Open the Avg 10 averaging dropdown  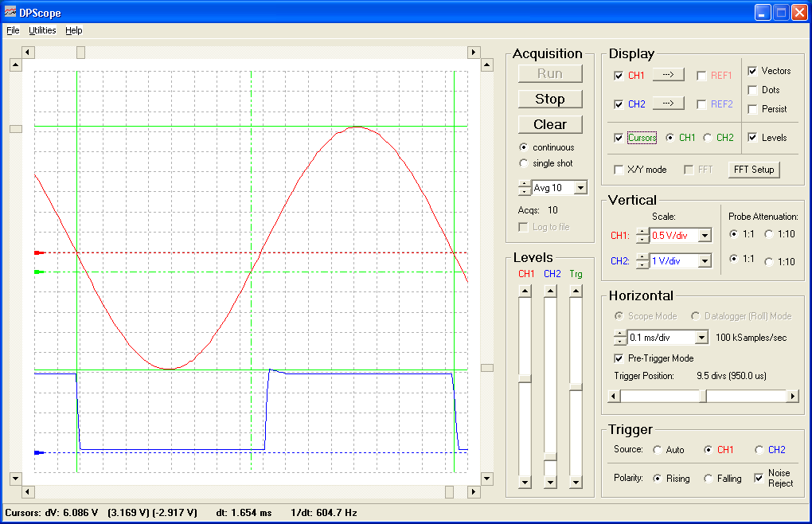point(580,187)
